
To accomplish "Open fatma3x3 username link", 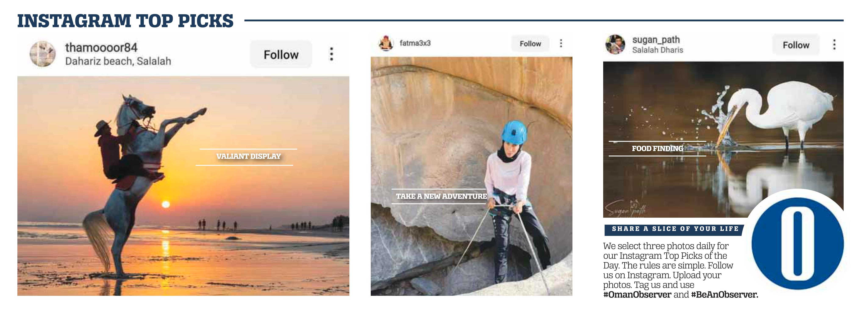I will [x=415, y=43].
